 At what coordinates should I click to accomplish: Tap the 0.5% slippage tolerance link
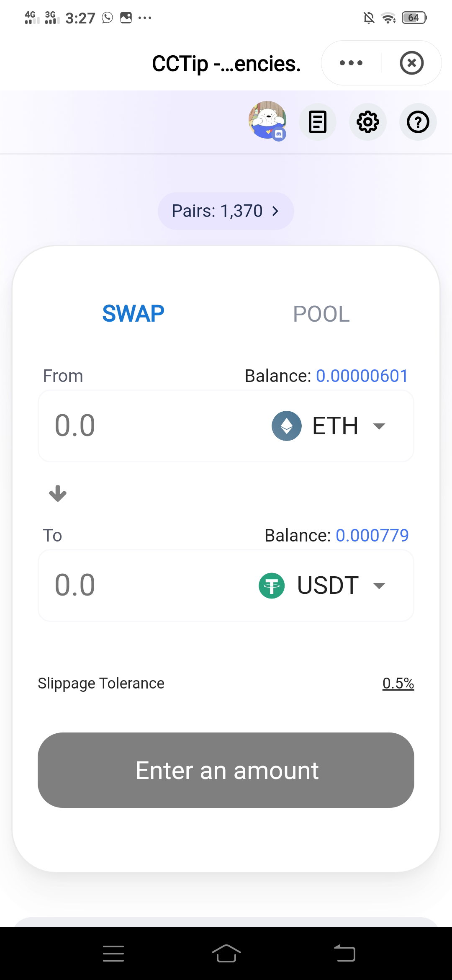click(x=398, y=683)
